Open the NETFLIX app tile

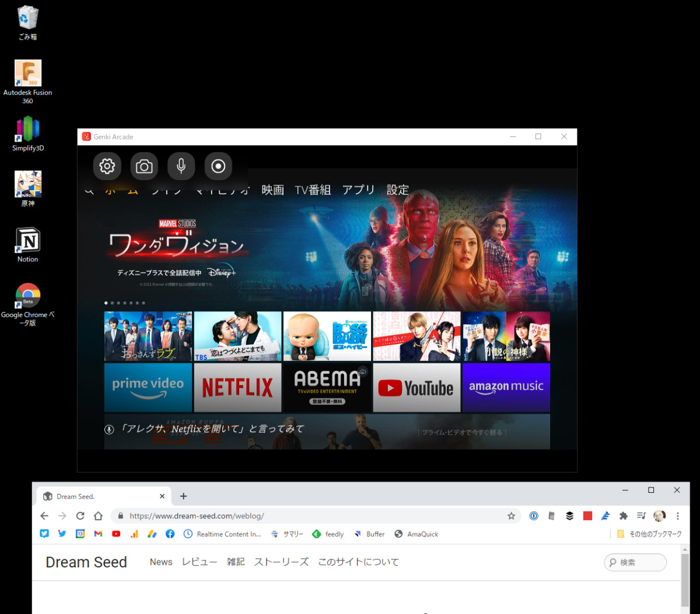237,388
